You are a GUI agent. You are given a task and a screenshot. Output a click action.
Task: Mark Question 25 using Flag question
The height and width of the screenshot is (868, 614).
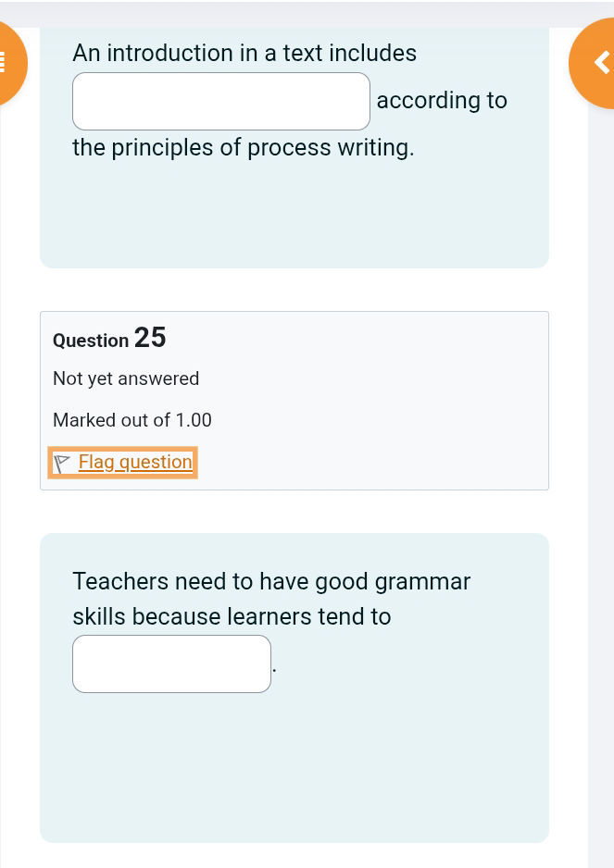click(135, 462)
